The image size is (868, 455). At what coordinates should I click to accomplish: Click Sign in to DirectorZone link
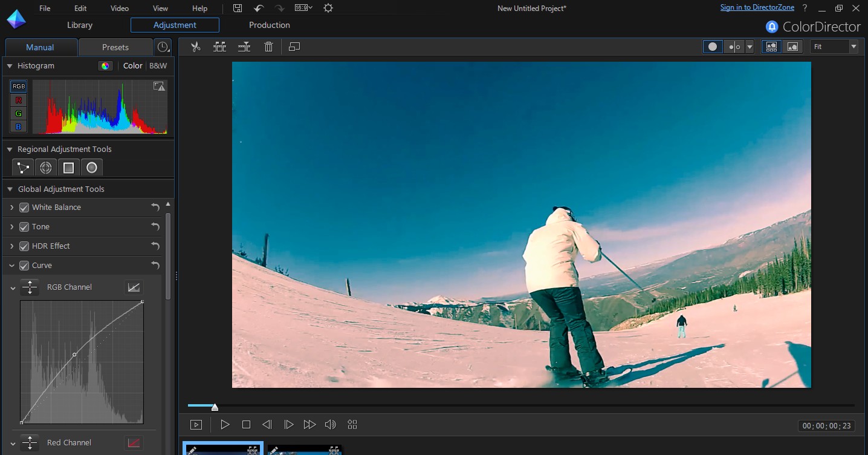[x=757, y=8]
